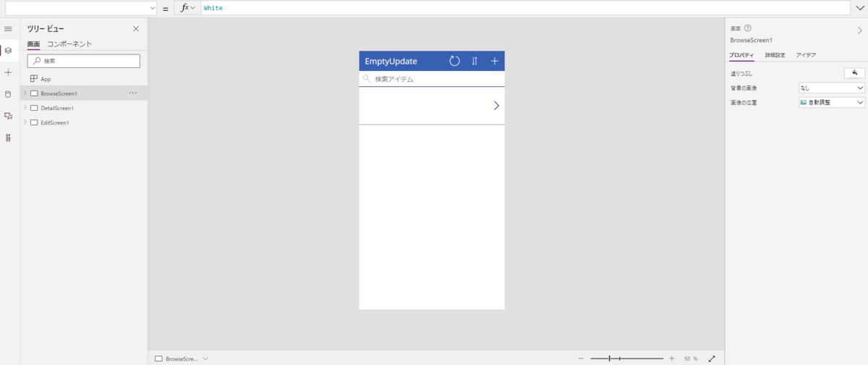Screen dimensions: 868x365
Task: Click the Insert plus icon in left rail
Action: point(9,72)
